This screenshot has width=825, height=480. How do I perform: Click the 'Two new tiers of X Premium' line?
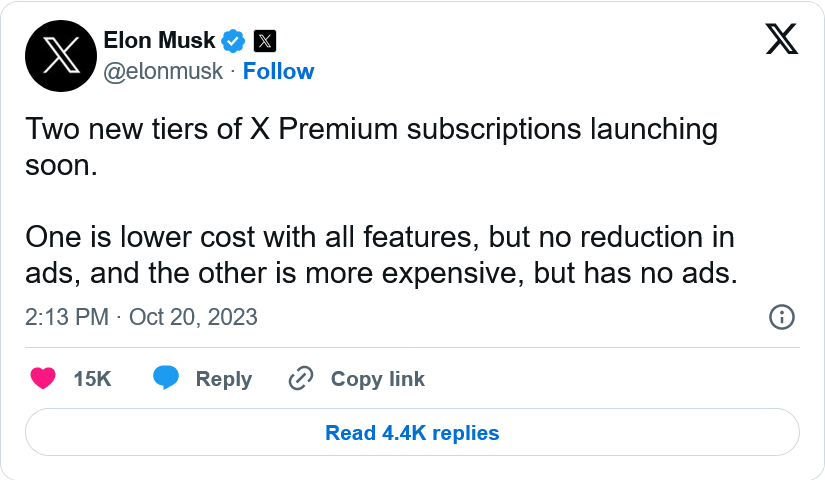click(x=371, y=130)
